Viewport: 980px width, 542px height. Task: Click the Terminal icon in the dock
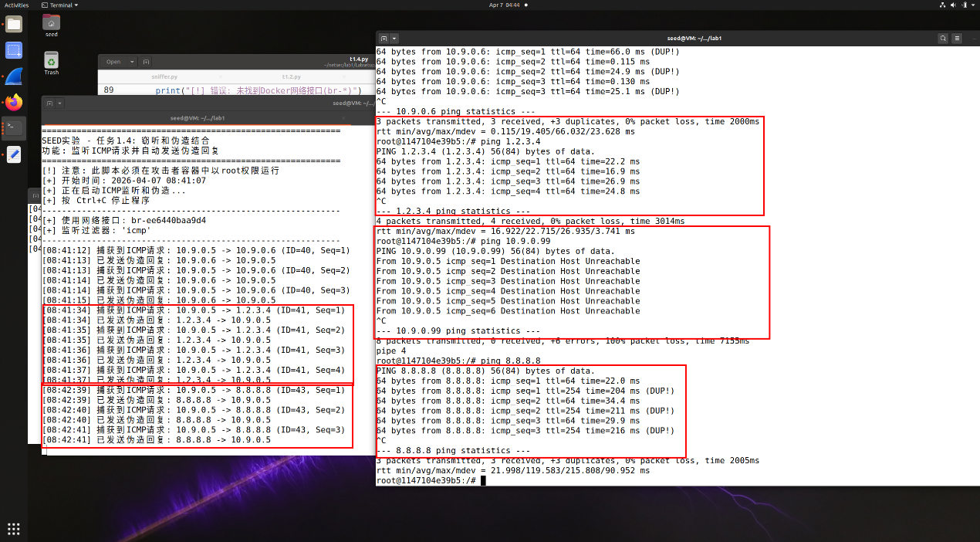[x=14, y=127]
